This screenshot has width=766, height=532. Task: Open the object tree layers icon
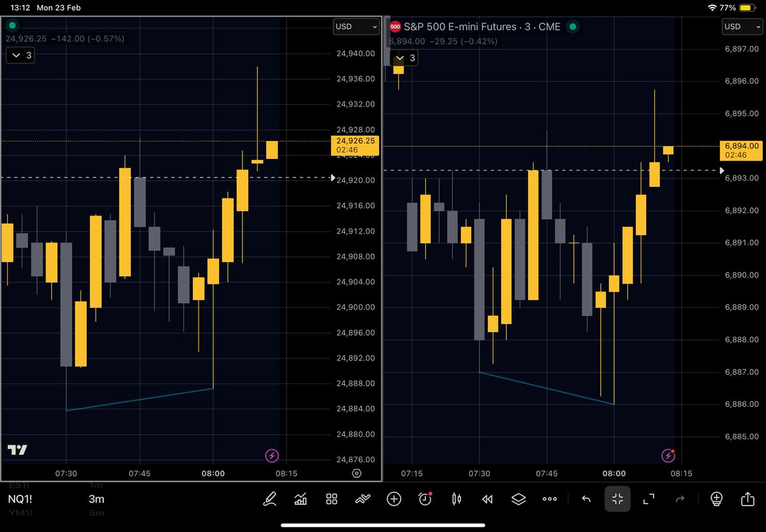[518, 499]
